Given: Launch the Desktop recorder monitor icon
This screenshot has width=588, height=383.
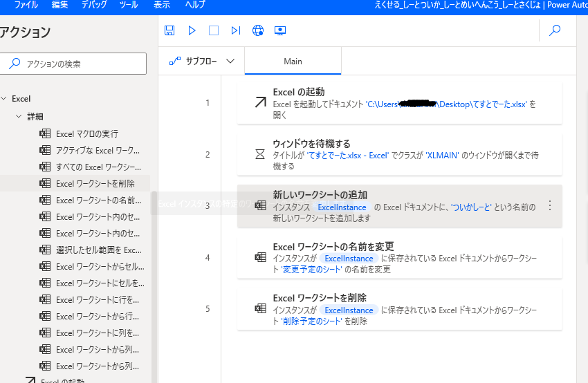Looking at the screenshot, I should (x=280, y=30).
